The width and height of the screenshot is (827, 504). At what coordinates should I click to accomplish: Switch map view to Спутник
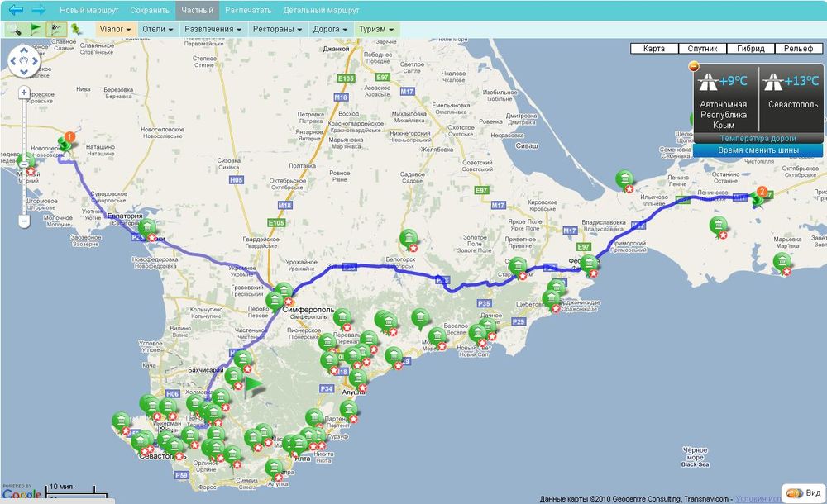pyautogui.click(x=702, y=49)
